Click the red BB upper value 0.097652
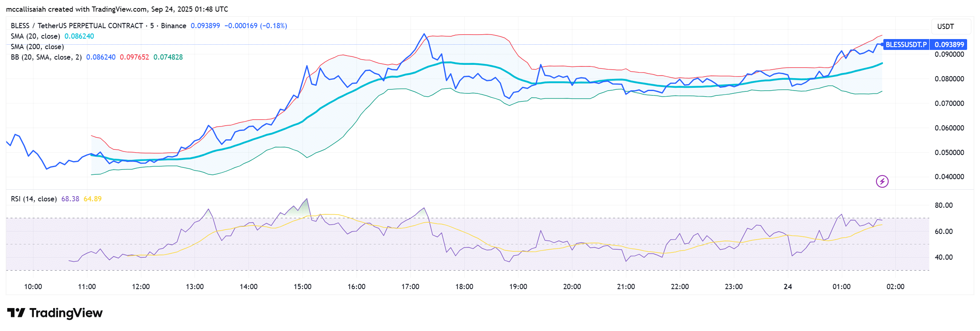 pos(134,57)
